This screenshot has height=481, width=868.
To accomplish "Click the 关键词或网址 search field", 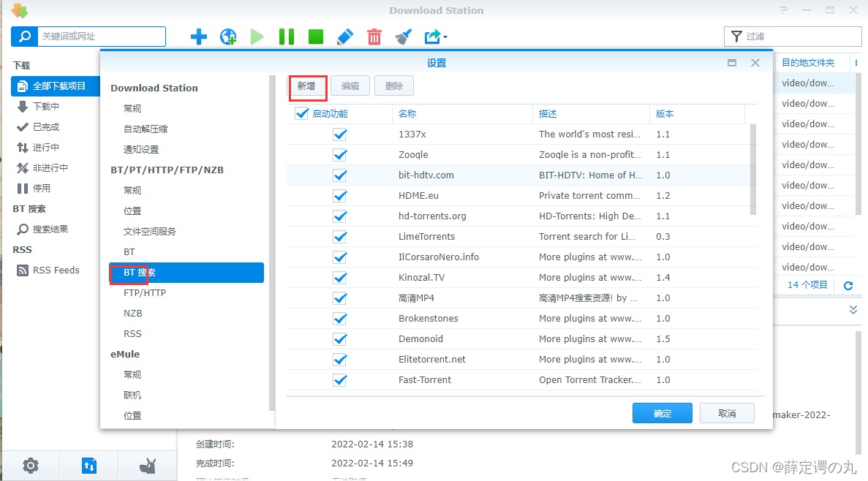I will [x=102, y=37].
